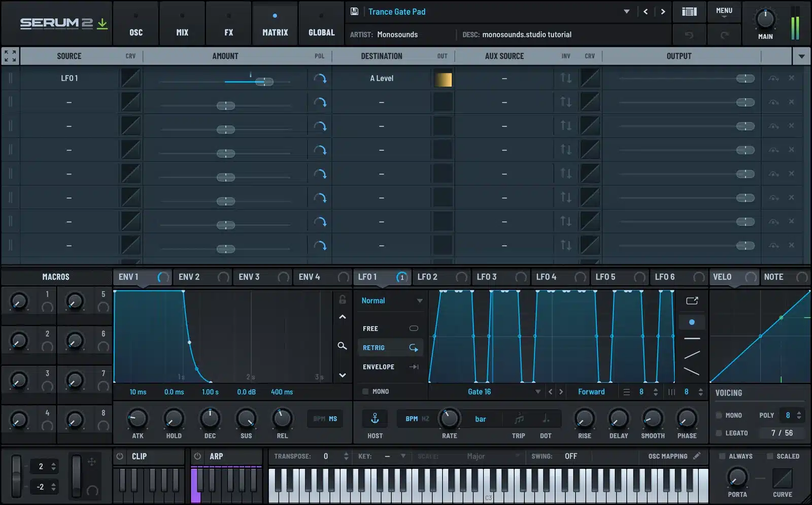The width and height of the screenshot is (812, 505).
Task: Click the envelope lock icon
Action: [x=343, y=299]
